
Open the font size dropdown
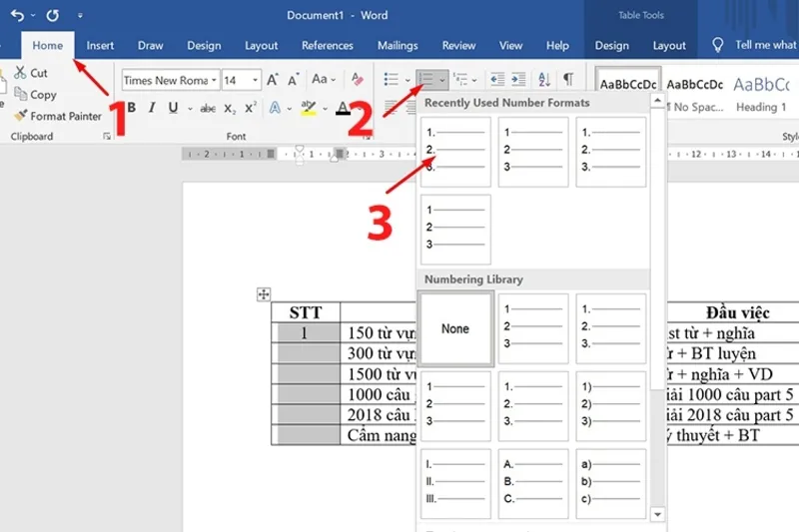[256, 80]
